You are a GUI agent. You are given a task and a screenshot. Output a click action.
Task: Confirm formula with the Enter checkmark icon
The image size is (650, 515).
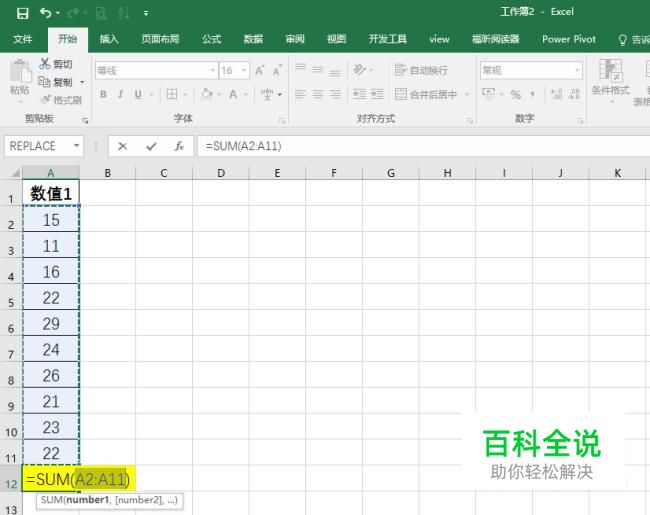[x=151, y=146]
